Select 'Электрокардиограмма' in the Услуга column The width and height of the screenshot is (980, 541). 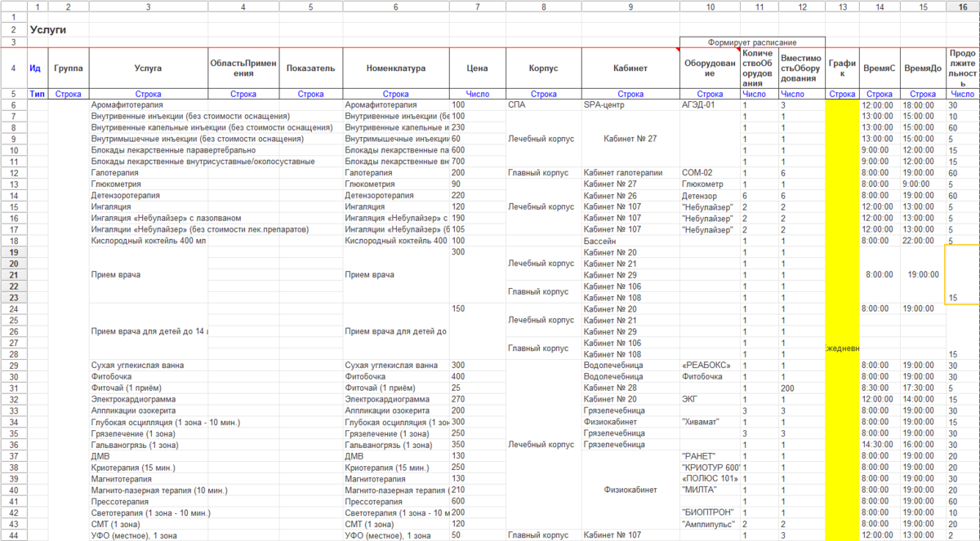coord(148,400)
